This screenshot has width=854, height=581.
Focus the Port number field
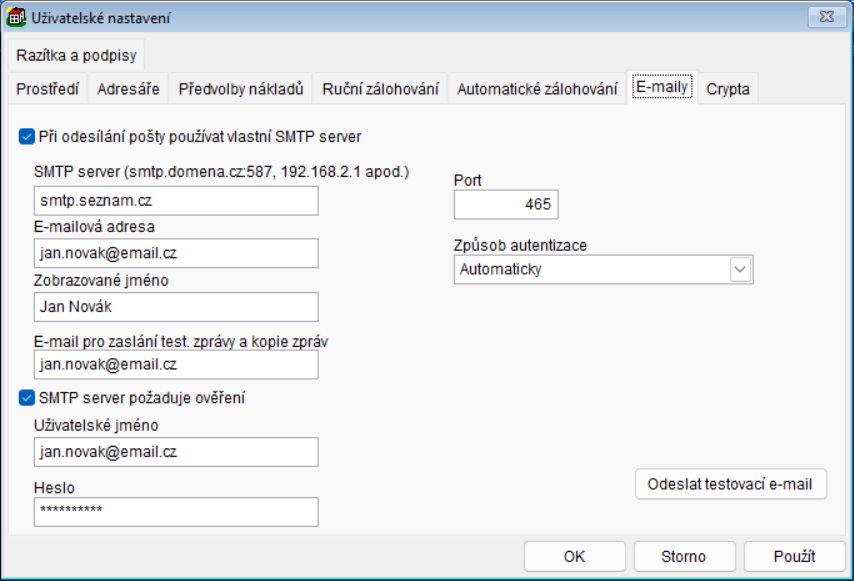tap(505, 204)
